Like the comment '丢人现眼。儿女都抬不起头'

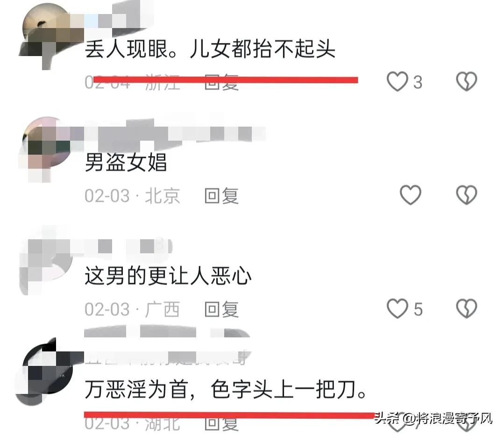398,81
